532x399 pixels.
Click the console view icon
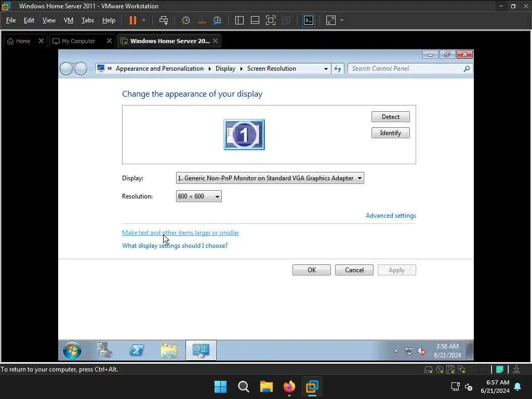coord(309,20)
